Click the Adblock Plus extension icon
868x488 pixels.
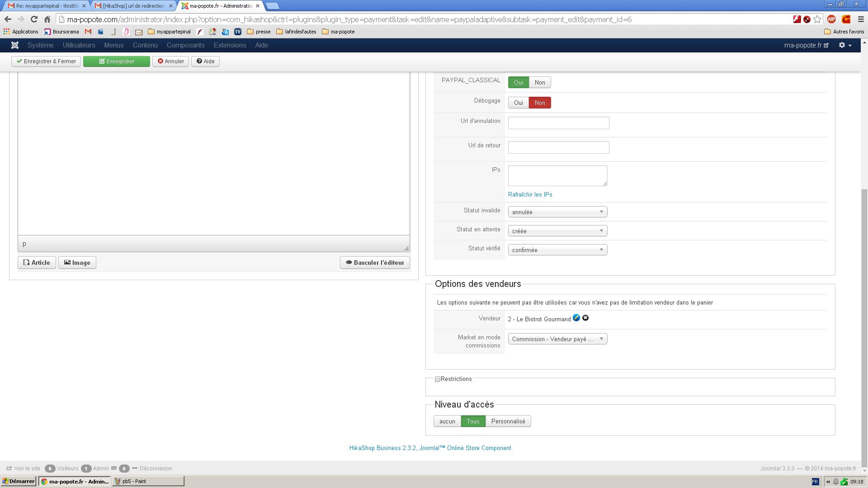pyautogui.click(x=831, y=19)
